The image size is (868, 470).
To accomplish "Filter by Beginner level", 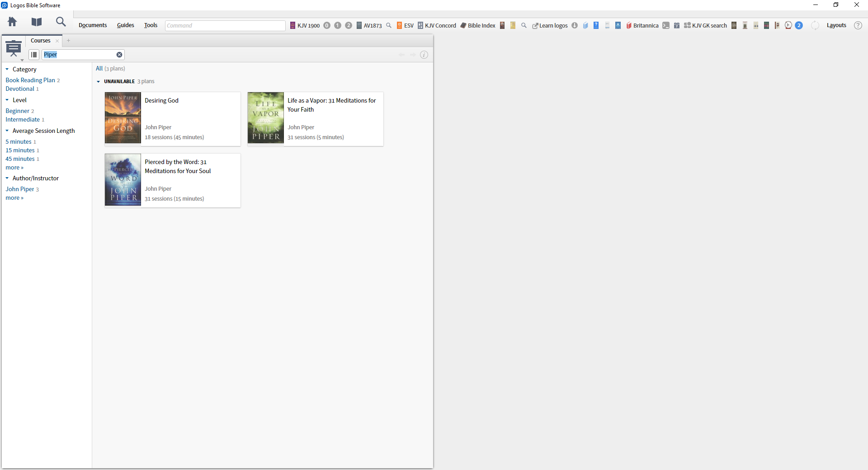I will pyautogui.click(x=17, y=111).
